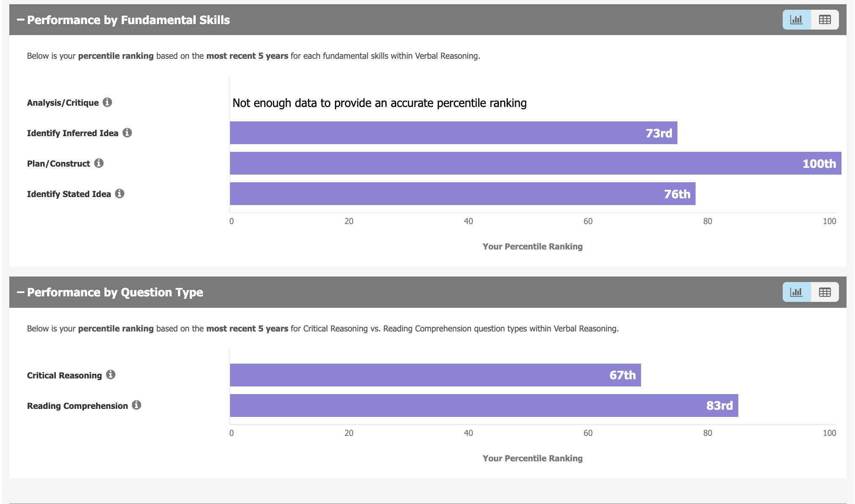This screenshot has height=504, width=855.
Task: Click info icon next to Analysis/Critique
Action: tap(107, 102)
